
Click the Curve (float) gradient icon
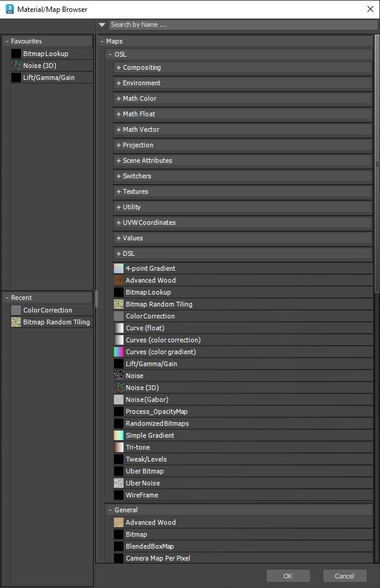(119, 328)
